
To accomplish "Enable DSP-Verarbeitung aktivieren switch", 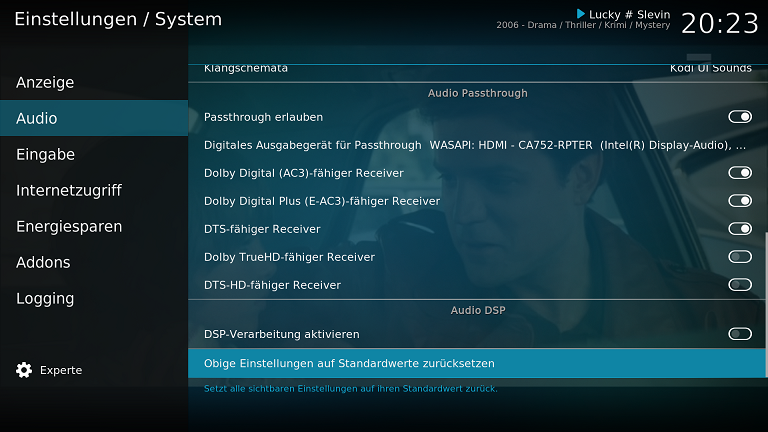I will 740,334.
